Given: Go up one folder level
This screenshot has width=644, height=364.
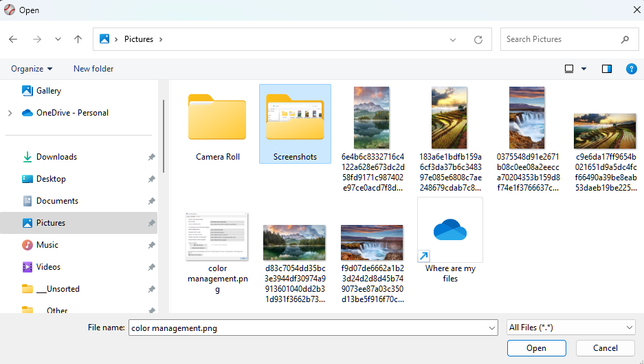Looking at the screenshot, I should click(x=78, y=39).
